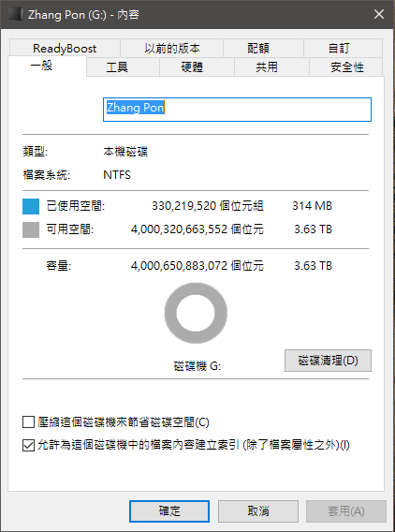Viewport: 395px width, 532px height.
Task: Close the properties dialog window
Action: pos(379,14)
